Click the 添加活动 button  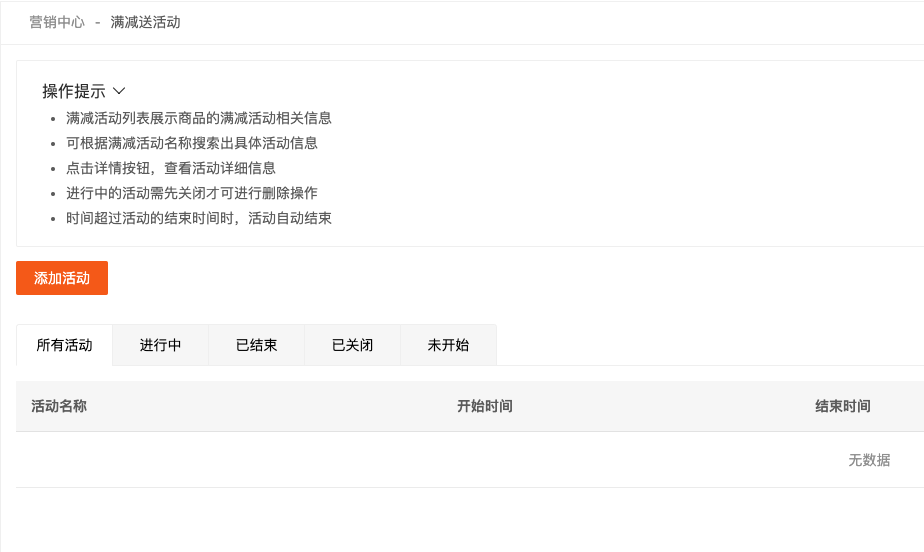pyautogui.click(x=62, y=277)
